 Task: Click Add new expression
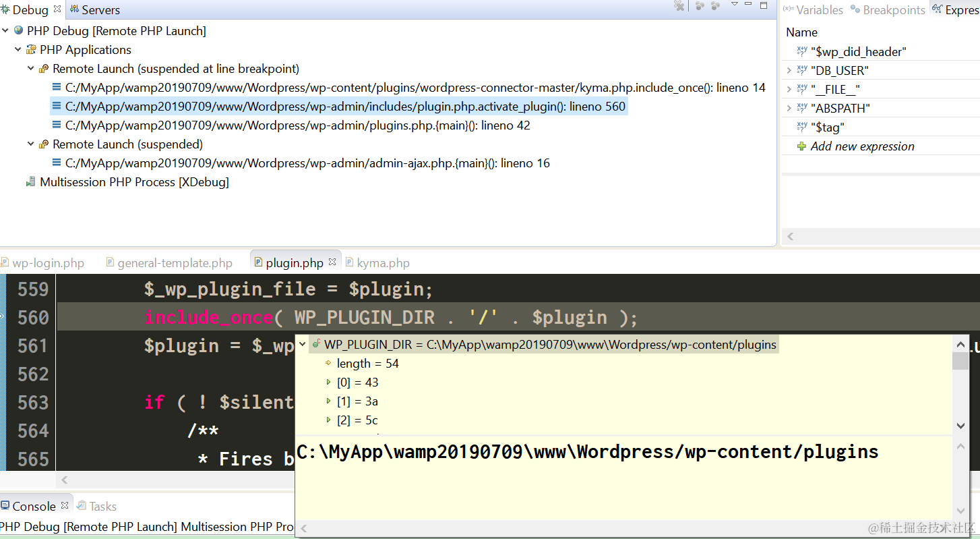tap(862, 146)
